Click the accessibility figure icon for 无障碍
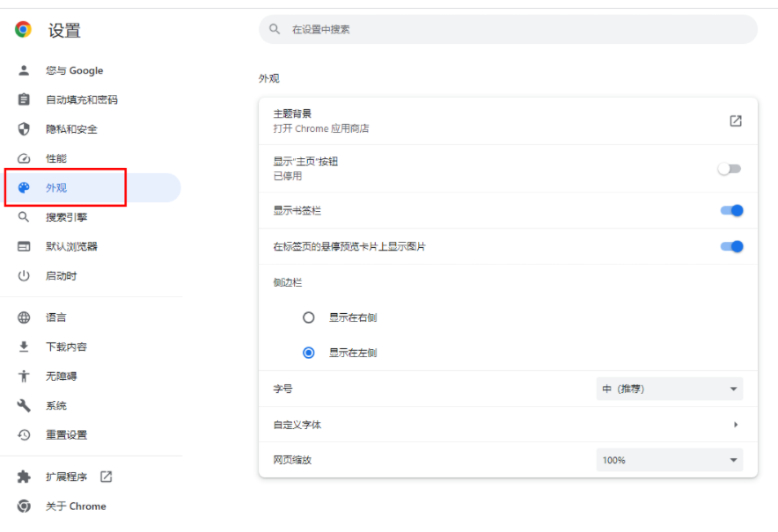Image resolution: width=778 pixels, height=532 pixels. click(x=24, y=376)
